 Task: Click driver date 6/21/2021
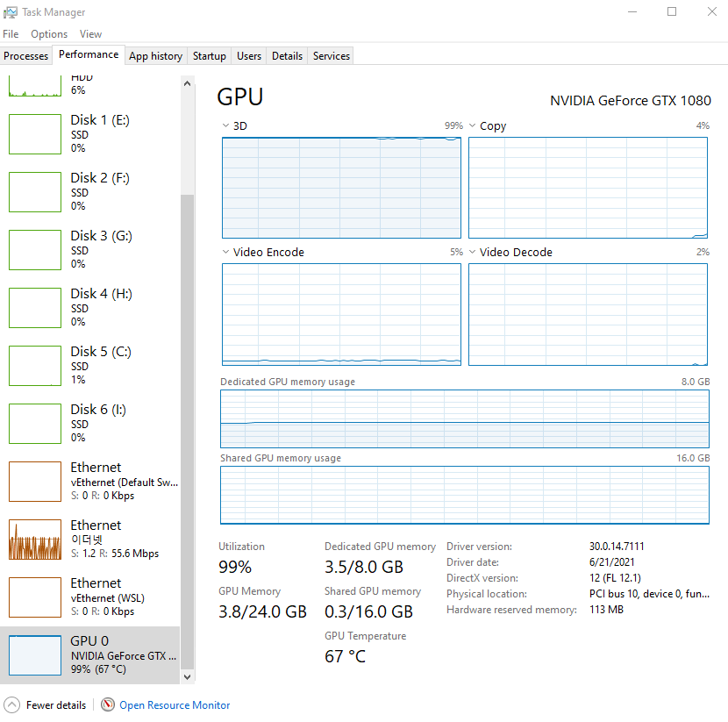click(x=611, y=562)
